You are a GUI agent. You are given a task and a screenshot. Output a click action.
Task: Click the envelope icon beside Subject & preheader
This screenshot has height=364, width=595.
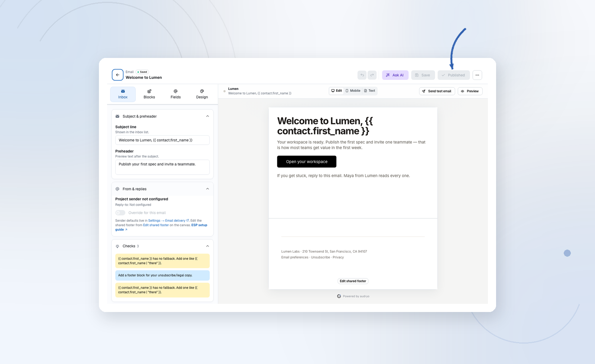tap(118, 116)
